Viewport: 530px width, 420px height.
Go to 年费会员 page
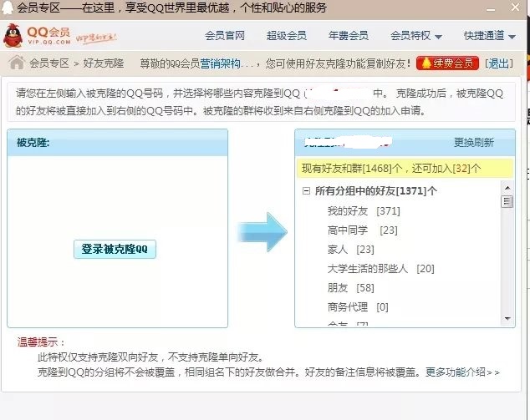(349, 35)
